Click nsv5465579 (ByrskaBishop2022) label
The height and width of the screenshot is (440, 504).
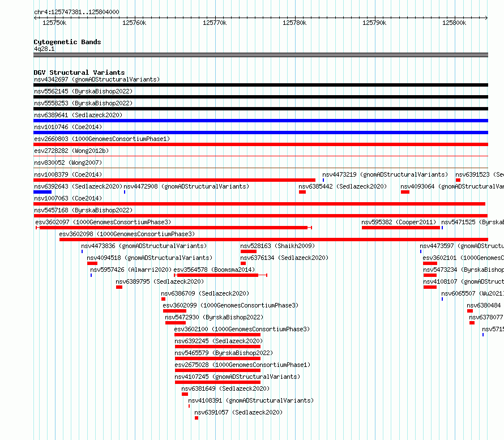point(224,353)
